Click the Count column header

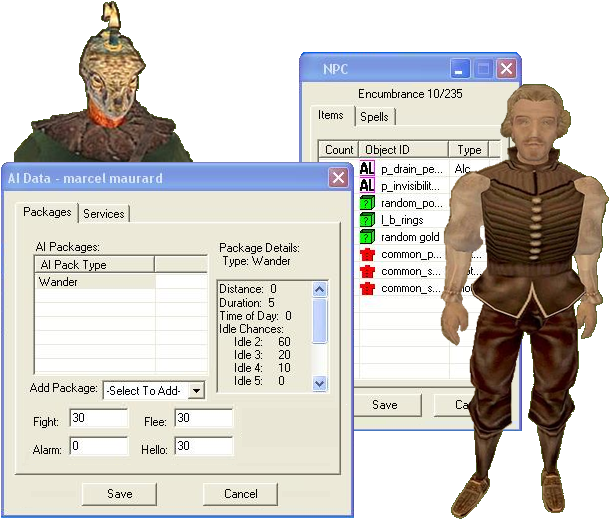338,150
